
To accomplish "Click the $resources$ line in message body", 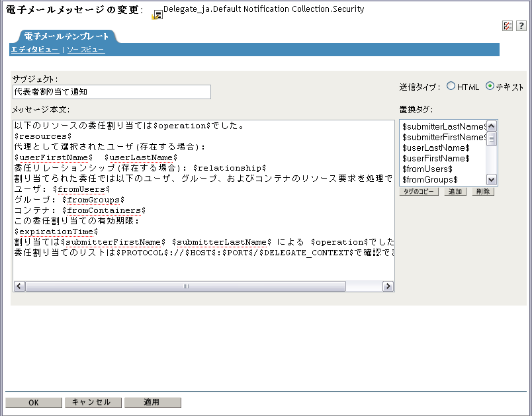I will point(43,136).
